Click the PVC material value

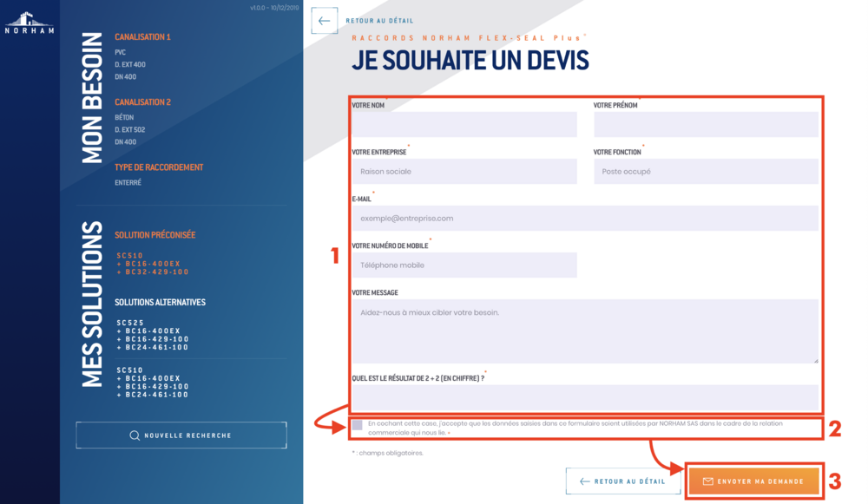coord(120,53)
